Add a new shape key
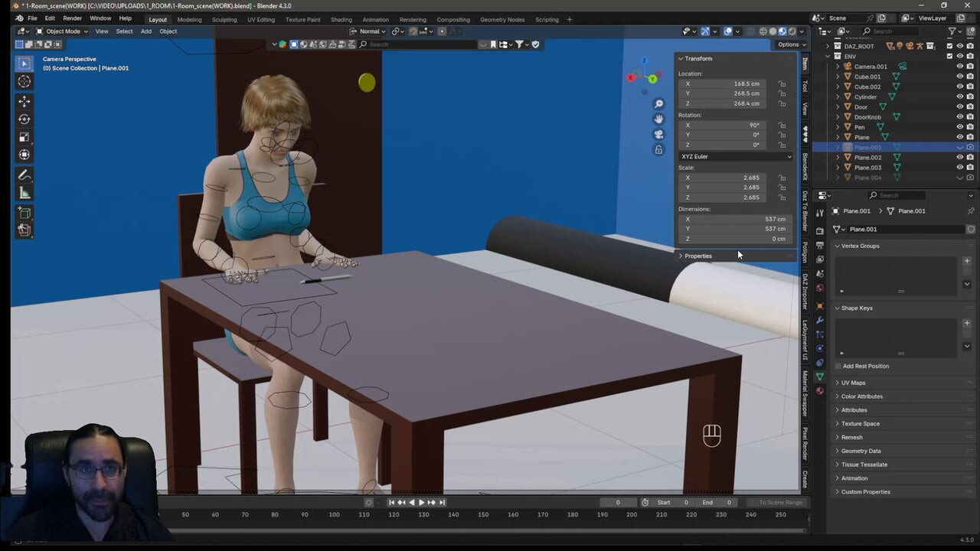 click(966, 323)
